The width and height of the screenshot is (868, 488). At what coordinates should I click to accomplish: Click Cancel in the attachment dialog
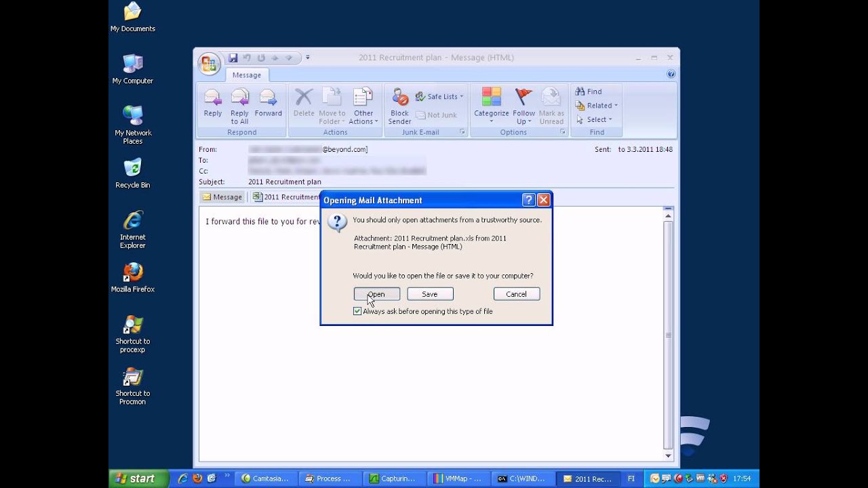tap(517, 294)
